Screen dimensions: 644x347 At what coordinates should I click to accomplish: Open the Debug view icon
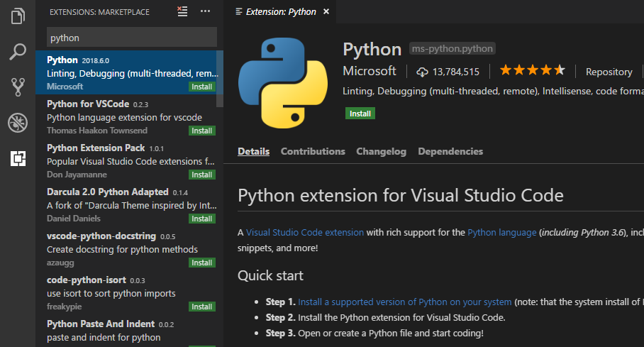pyautogui.click(x=18, y=123)
